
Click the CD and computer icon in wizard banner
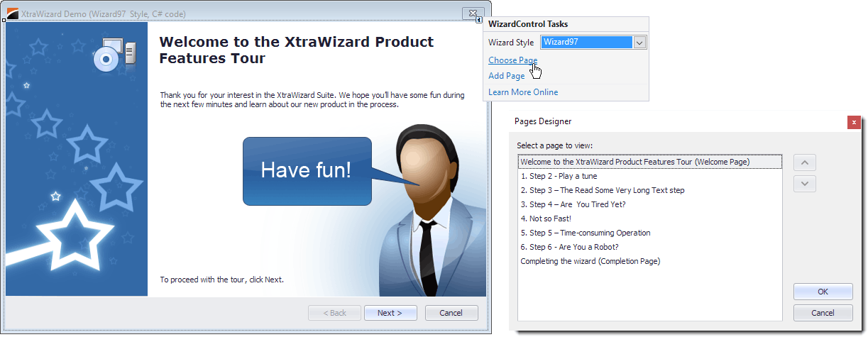click(114, 55)
